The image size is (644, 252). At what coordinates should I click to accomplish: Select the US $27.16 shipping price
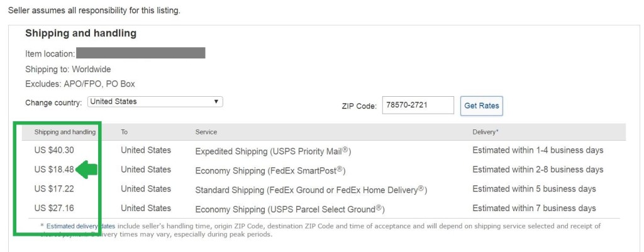click(x=54, y=208)
